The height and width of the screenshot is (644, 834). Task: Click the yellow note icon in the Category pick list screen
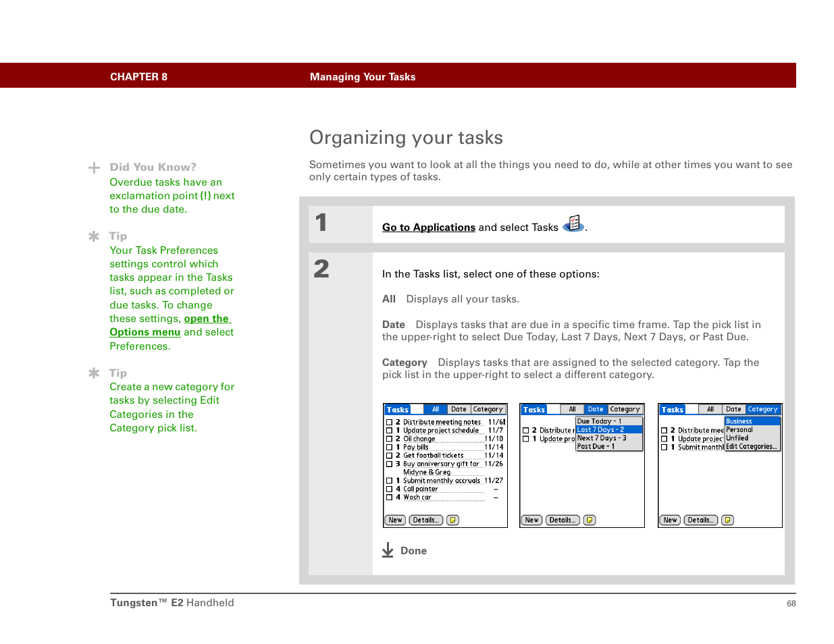pyautogui.click(x=727, y=520)
